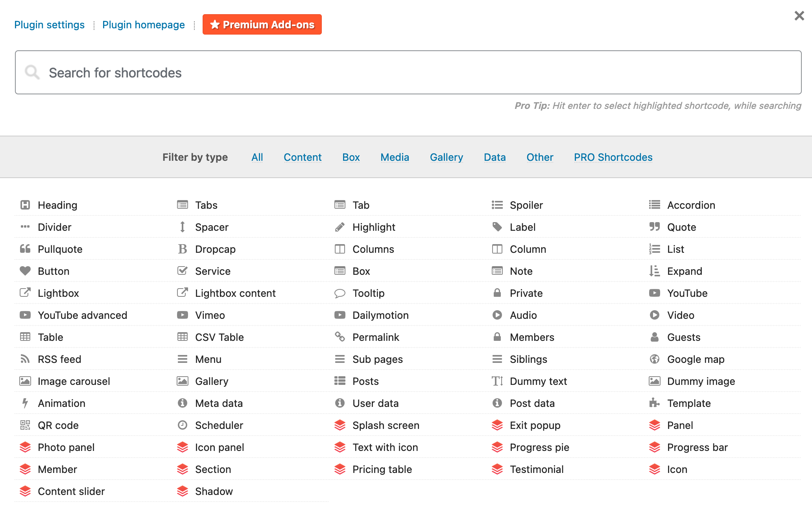Open Plugin settings link

[x=49, y=25]
